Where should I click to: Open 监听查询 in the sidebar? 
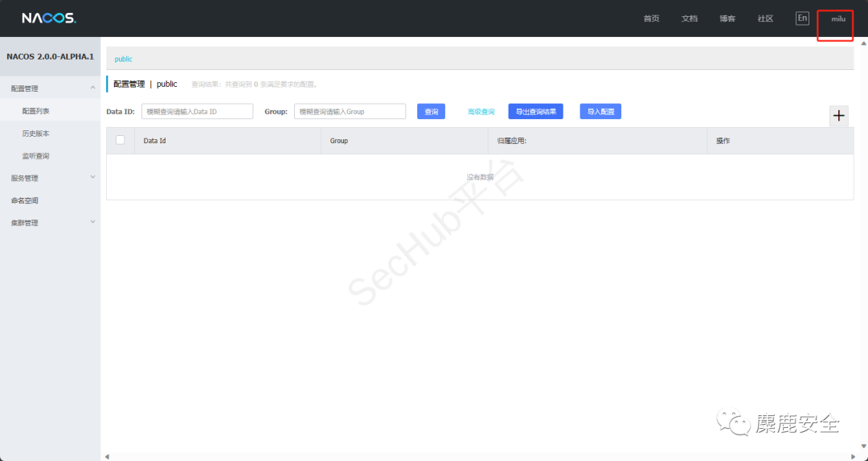[35, 156]
